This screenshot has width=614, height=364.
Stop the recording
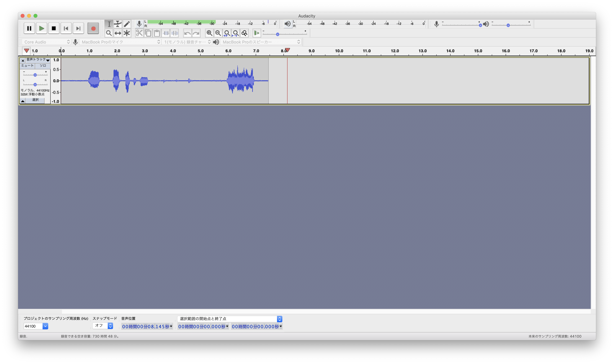(54, 29)
